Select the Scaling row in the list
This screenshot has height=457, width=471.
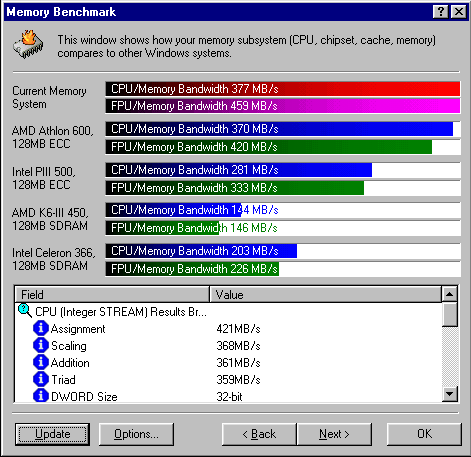pyautogui.click(x=228, y=346)
